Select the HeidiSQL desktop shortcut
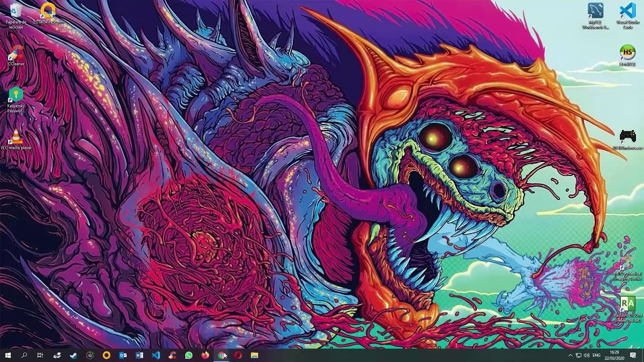This screenshot has height=362, width=644. 627,56
